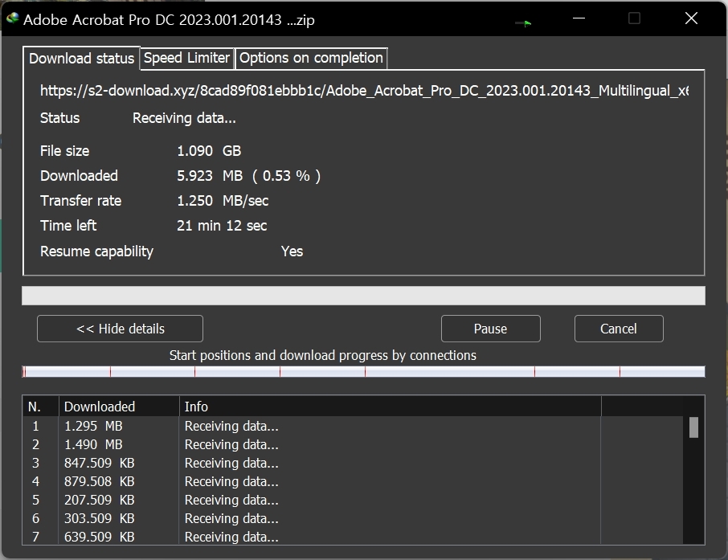728x560 pixels.
Task: Click the Hide details button
Action: 120,329
